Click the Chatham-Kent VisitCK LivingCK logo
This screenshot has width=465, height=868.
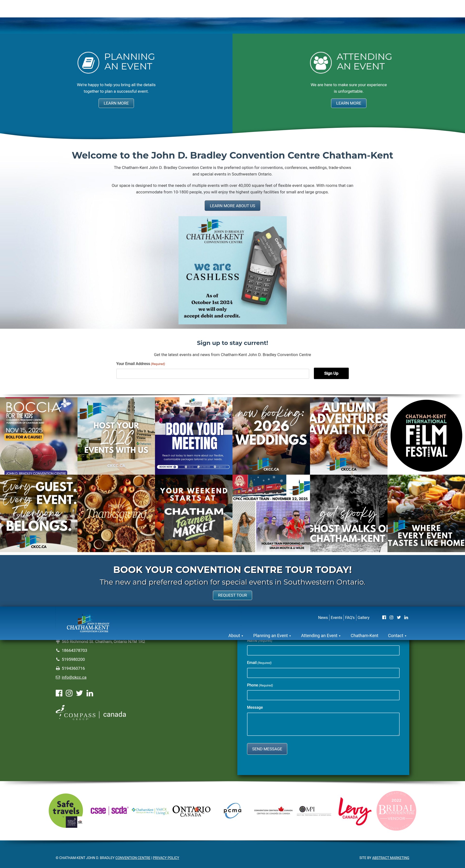click(150, 811)
